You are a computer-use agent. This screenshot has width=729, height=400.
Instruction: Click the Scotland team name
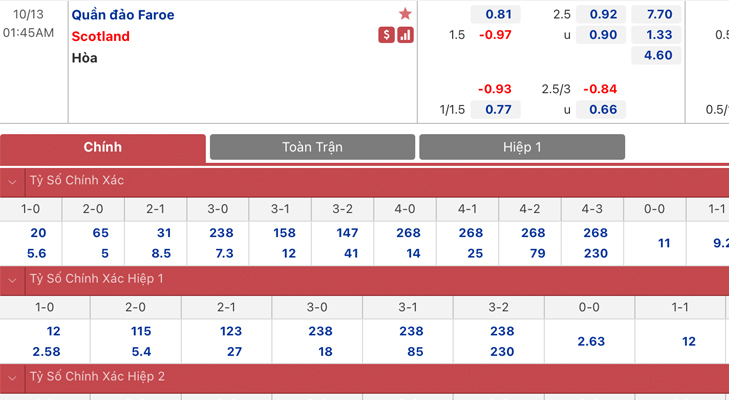[x=100, y=36]
